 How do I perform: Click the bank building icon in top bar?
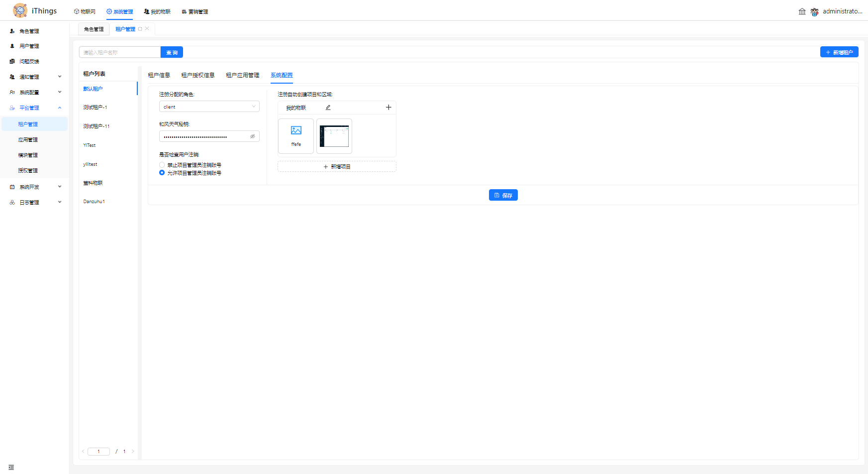[802, 11]
